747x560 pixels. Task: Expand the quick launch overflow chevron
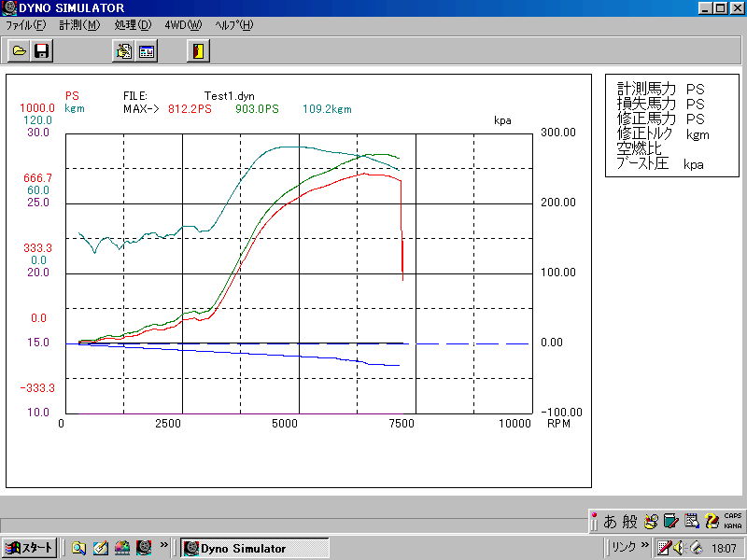click(x=164, y=544)
